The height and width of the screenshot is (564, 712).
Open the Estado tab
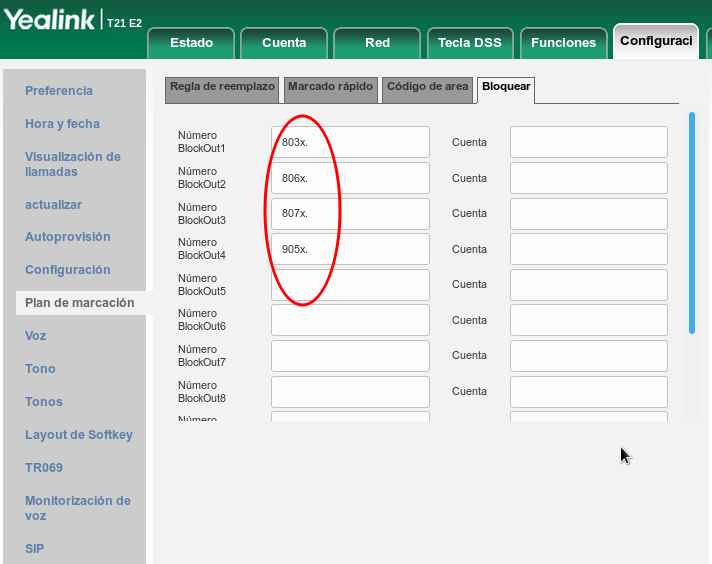click(191, 43)
